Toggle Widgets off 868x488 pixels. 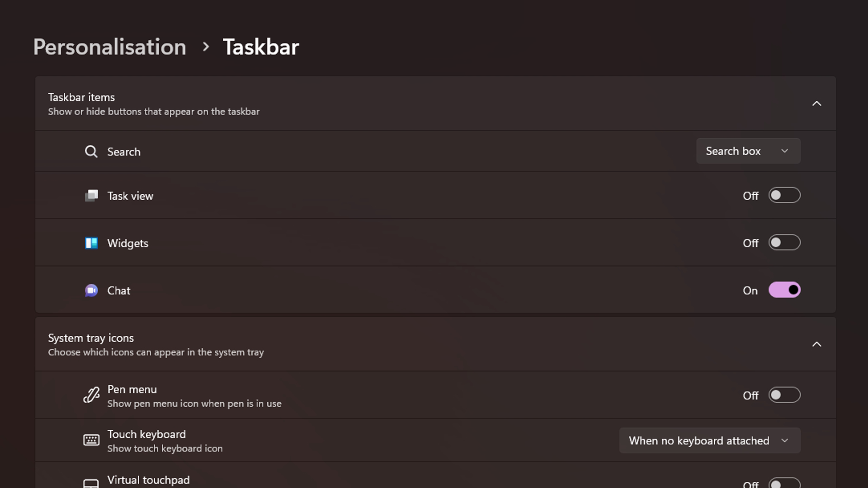pos(784,243)
